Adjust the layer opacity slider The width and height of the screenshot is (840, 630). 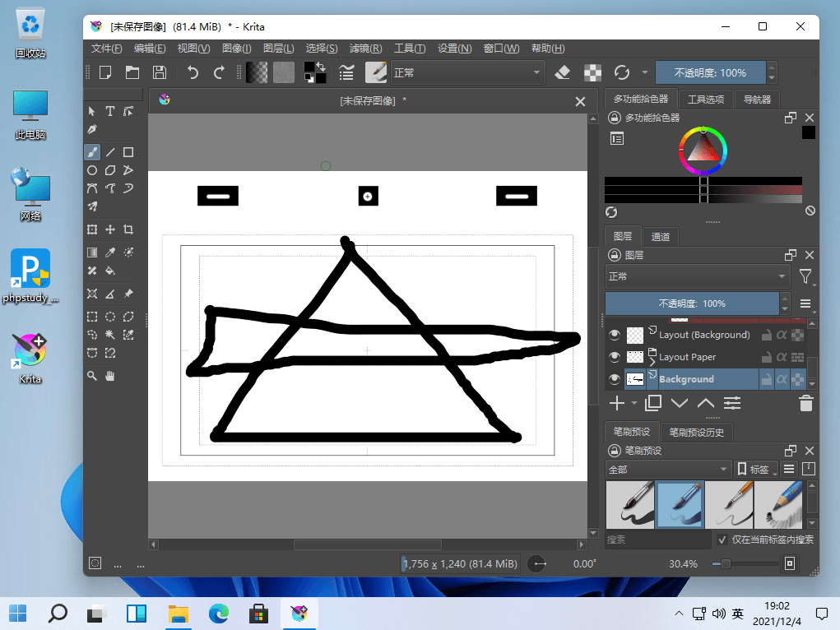(692, 303)
